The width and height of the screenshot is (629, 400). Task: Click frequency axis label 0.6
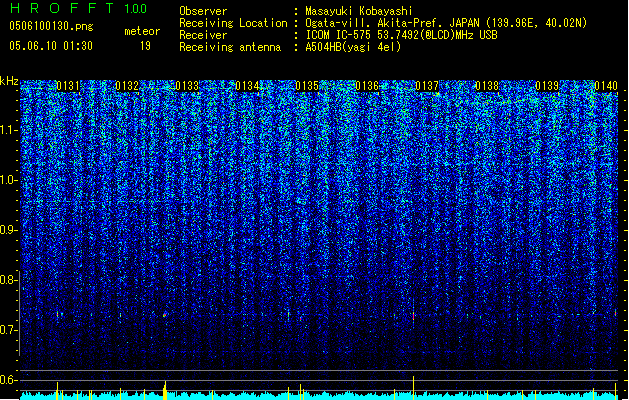click(8, 380)
